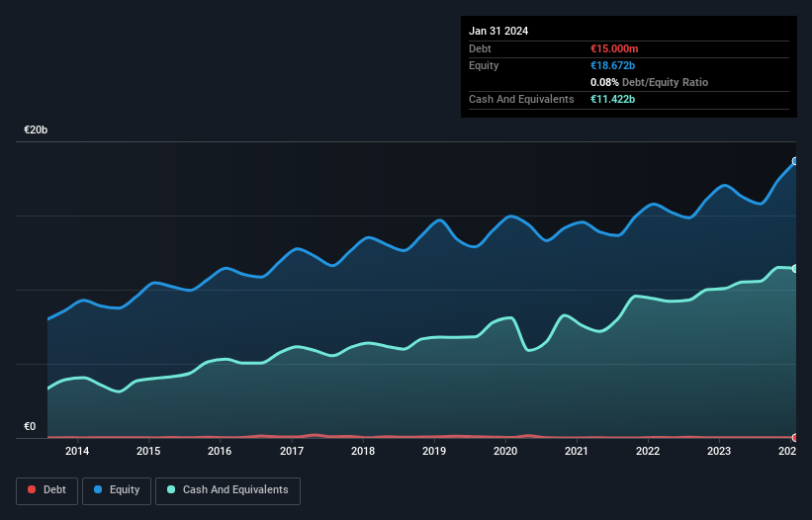Screen dimensions: 812x520
Task: Click the 2015 x-axis label
Action: tap(148, 451)
